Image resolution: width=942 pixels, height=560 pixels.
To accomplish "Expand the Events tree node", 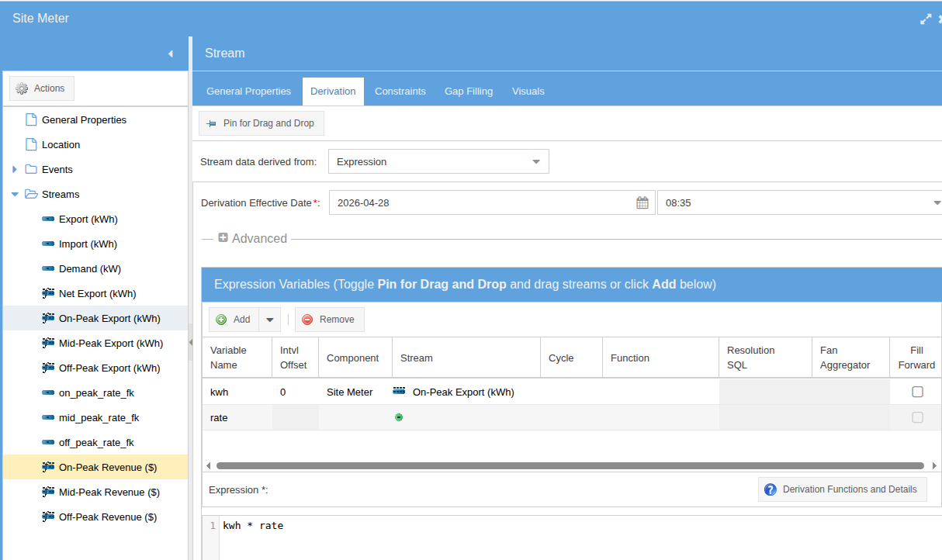I will click(14, 169).
